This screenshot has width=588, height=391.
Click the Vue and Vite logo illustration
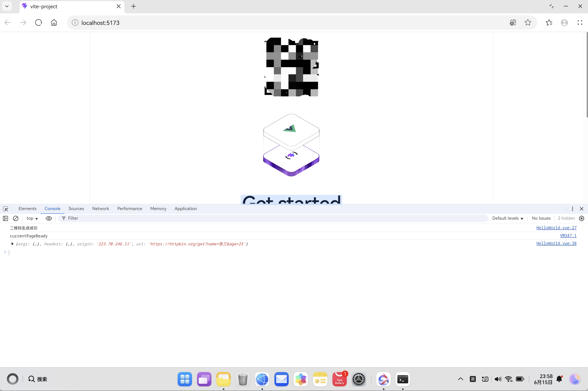tap(291, 145)
